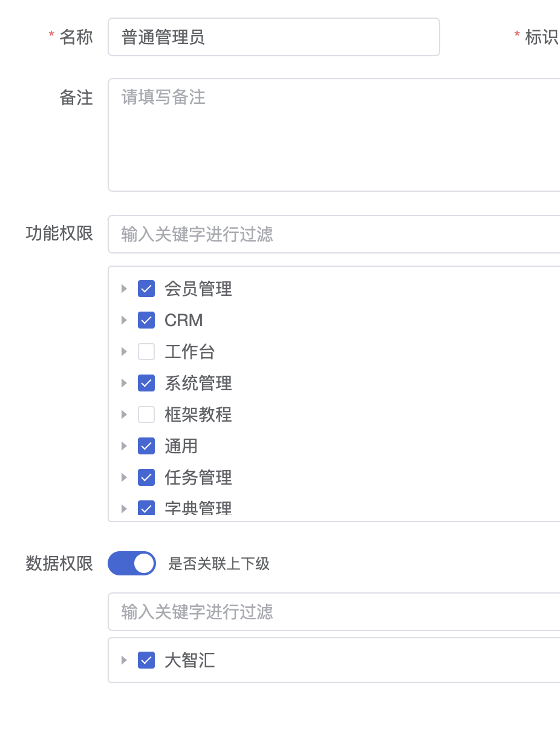Select the 字典管理 tree item label
Viewport: 560px width, 743px height.
pos(198,508)
